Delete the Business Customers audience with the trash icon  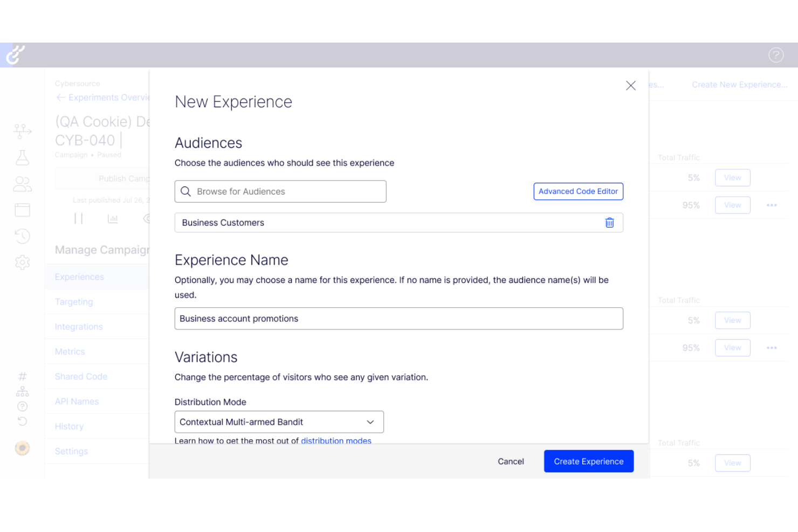point(610,223)
